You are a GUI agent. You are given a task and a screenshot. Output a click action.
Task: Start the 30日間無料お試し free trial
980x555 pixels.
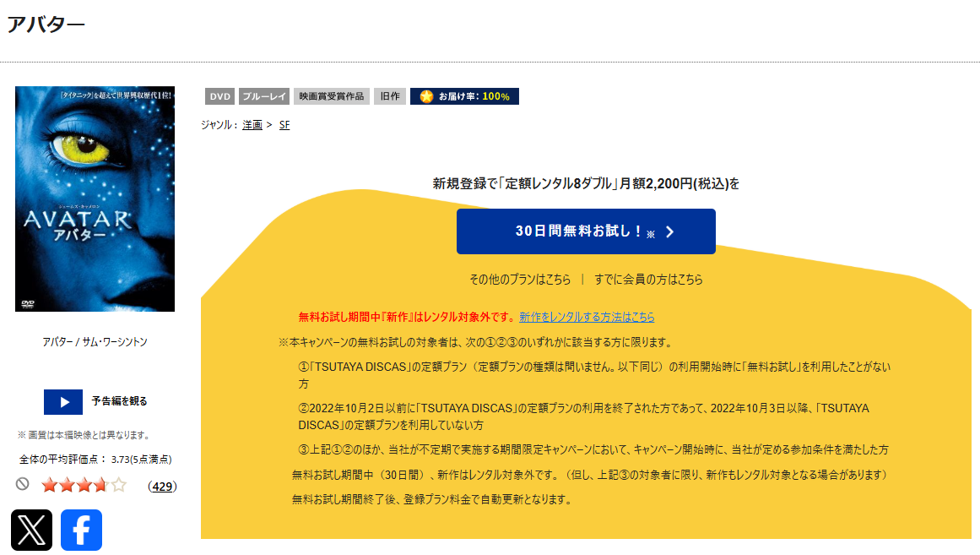[x=586, y=231]
